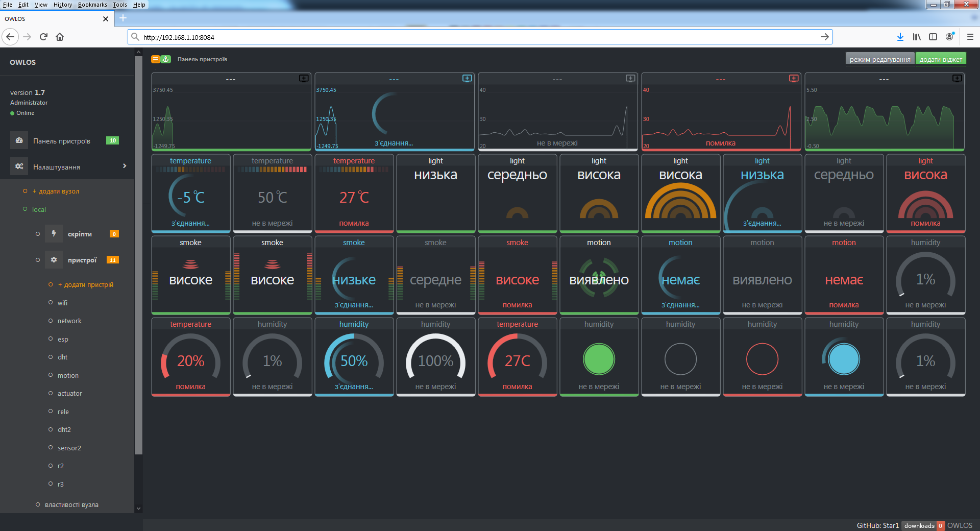Click the gear icon next to пристрої
980x531 pixels.
pyautogui.click(x=54, y=260)
